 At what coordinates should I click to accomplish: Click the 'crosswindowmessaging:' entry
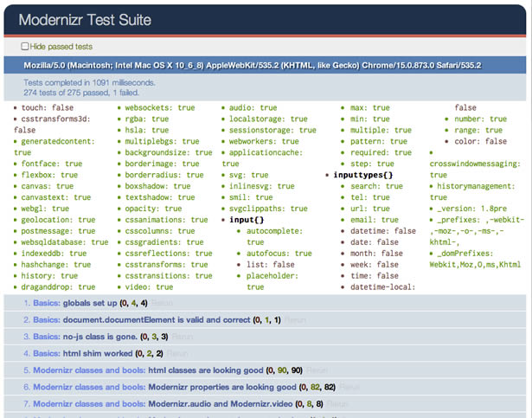[475, 164]
